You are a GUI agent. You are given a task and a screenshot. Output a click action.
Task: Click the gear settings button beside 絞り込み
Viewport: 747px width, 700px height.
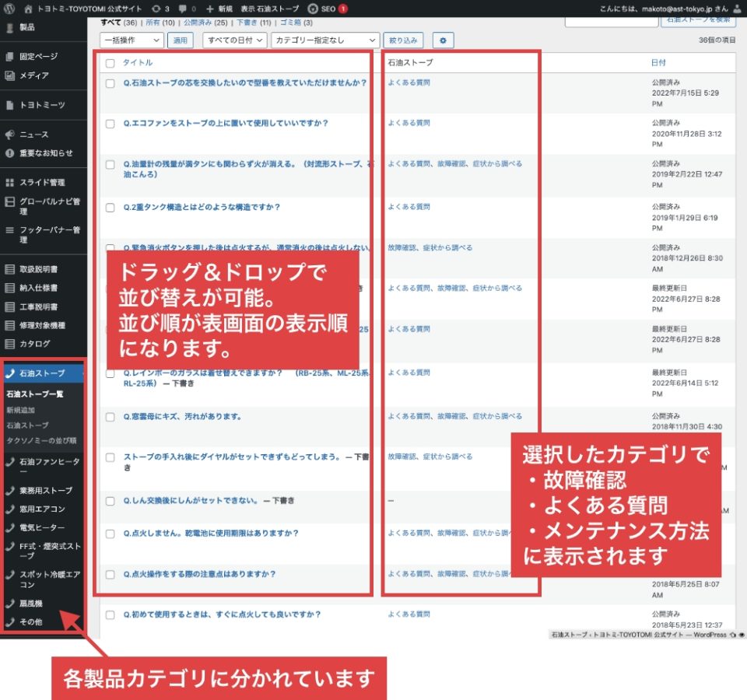point(443,40)
